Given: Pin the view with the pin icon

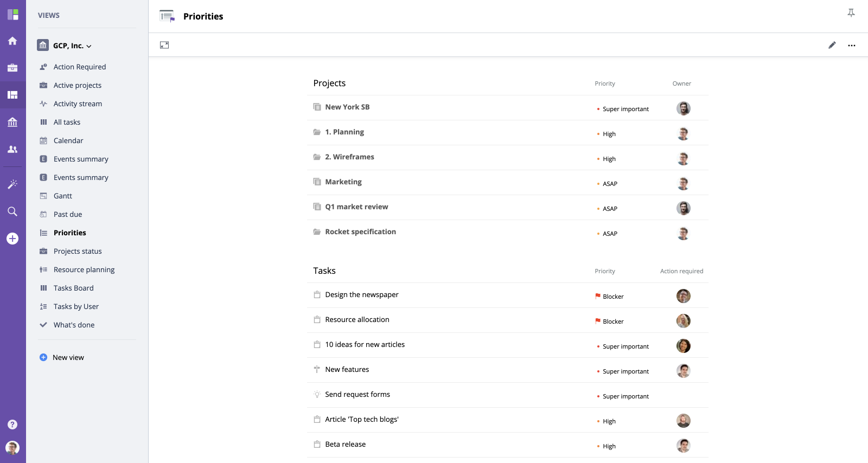Looking at the screenshot, I should click(851, 13).
